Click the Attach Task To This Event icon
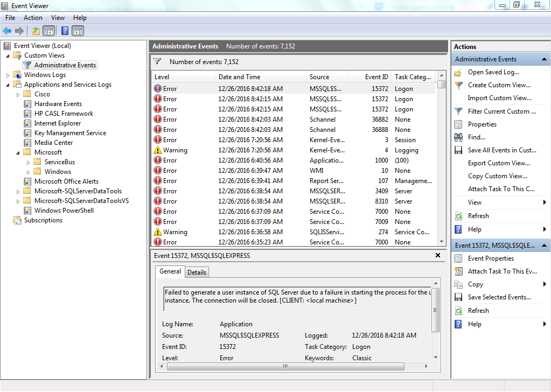Viewport: 551px width, 392px height. (458, 271)
